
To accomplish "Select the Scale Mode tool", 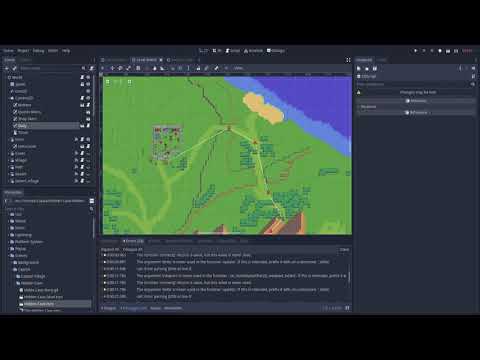I will coord(129,68).
